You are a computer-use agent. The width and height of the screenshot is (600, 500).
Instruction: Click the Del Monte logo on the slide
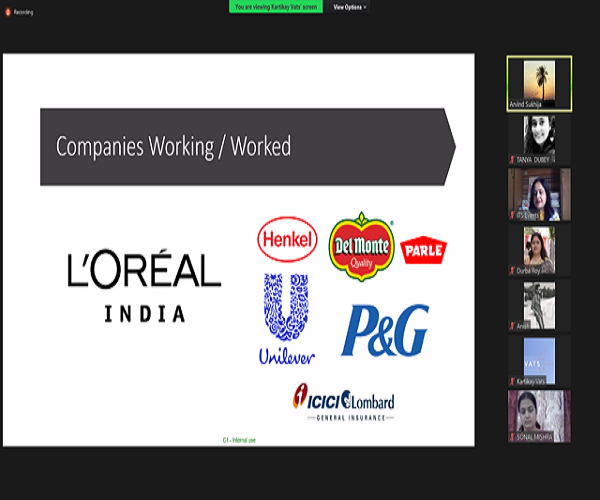(362, 246)
